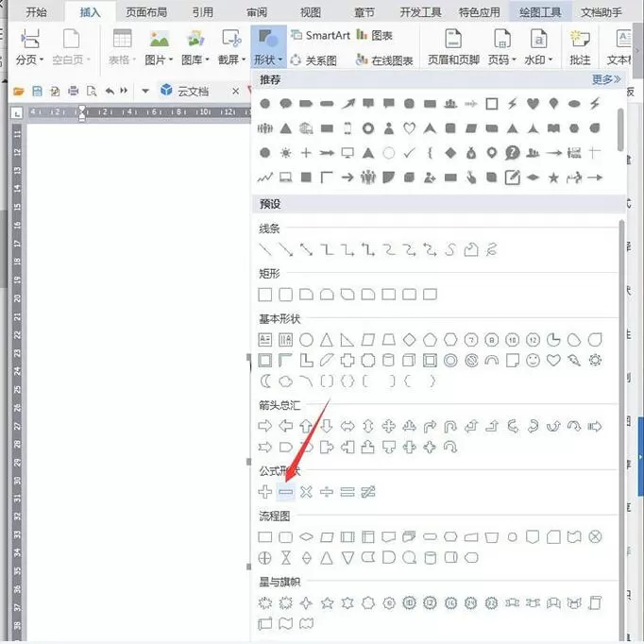Switch to the 开始 tab
Screen dimensions: 644x644
[x=36, y=12]
